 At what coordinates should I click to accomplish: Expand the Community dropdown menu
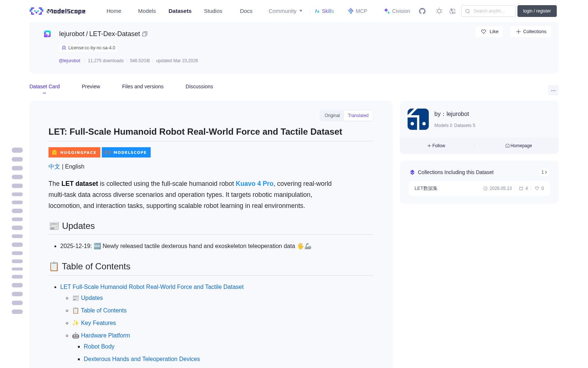286,11
